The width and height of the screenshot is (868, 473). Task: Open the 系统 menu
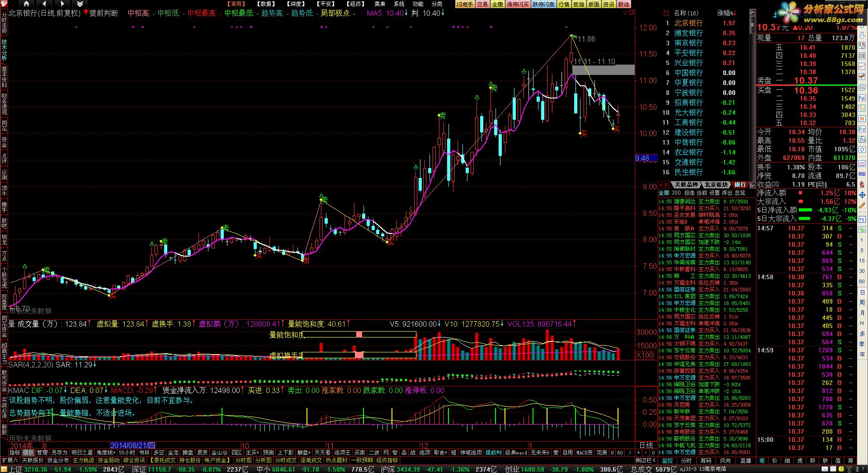[x=399, y=4]
